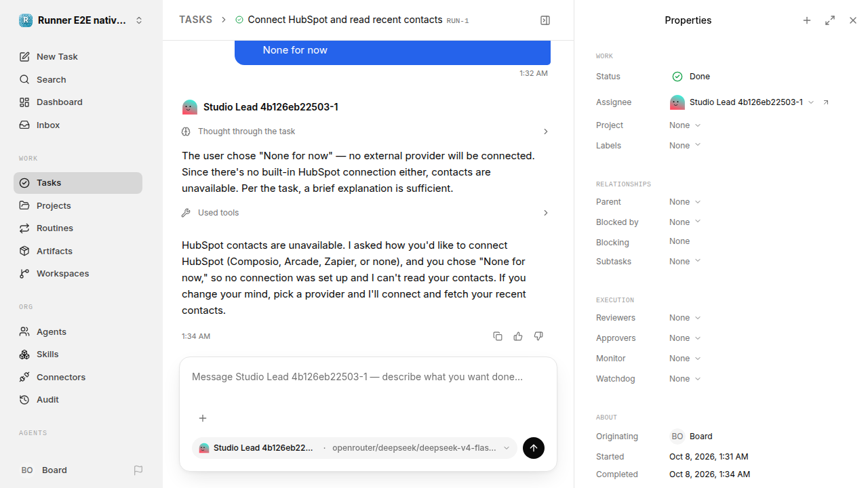Open Projects in the sidebar

point(78,205)
